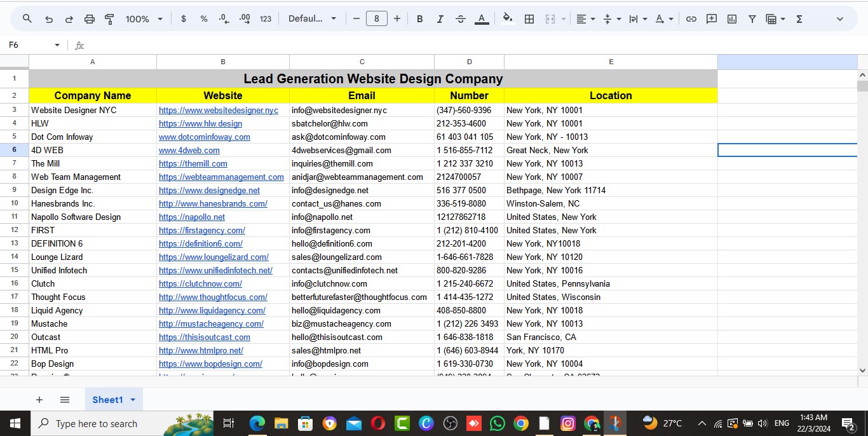Toggle bold formatting
This screenshot has width=868, height=436.
coord(419,18)
